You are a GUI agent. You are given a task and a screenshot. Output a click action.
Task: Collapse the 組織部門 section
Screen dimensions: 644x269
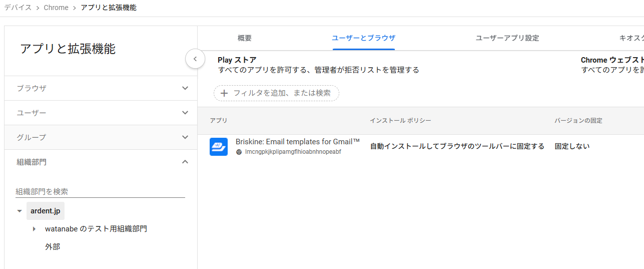185,162
